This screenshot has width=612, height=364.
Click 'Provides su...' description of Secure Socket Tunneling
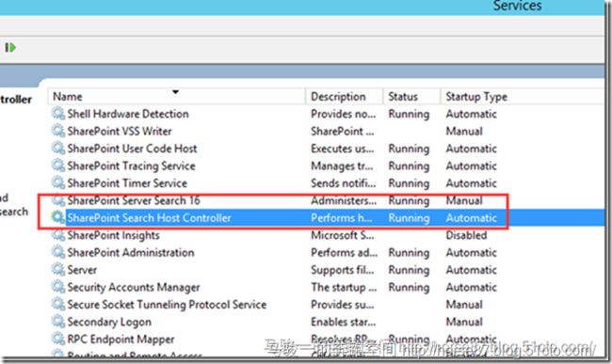point(343,305)
